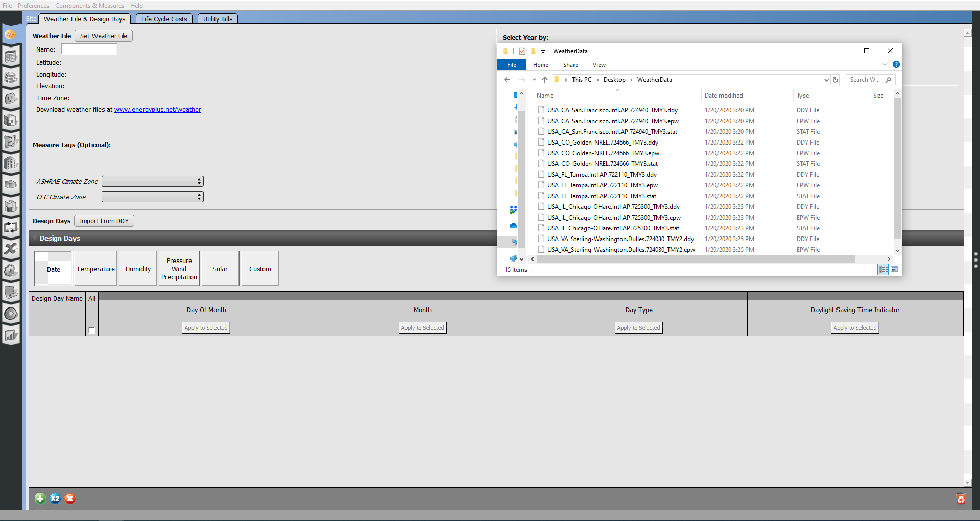Image resolution: width=980 pixels, height=521 pixels.
Task: Open Simulation Settings gear icon
Action: (11, 271)
